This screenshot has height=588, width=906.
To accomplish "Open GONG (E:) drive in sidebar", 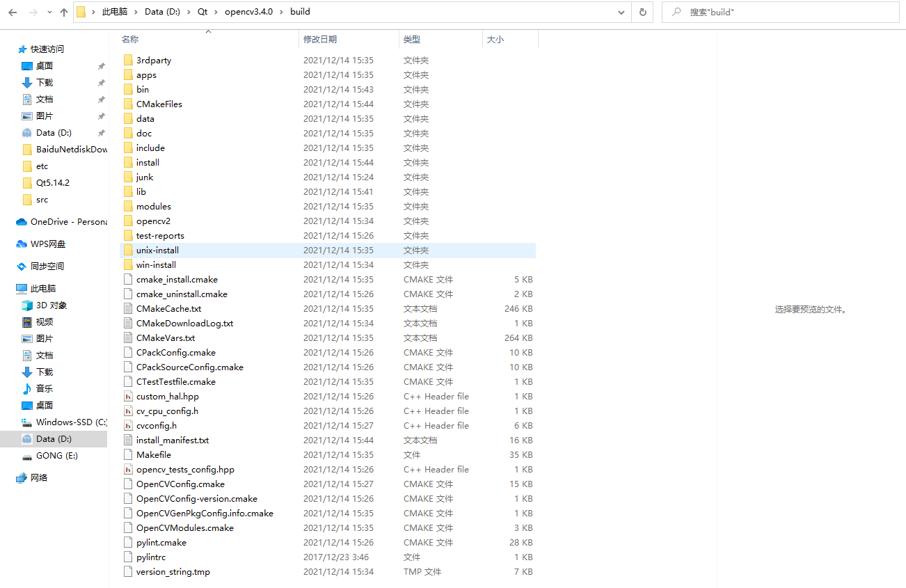I will pyautogui.click(x=57, y=456).
